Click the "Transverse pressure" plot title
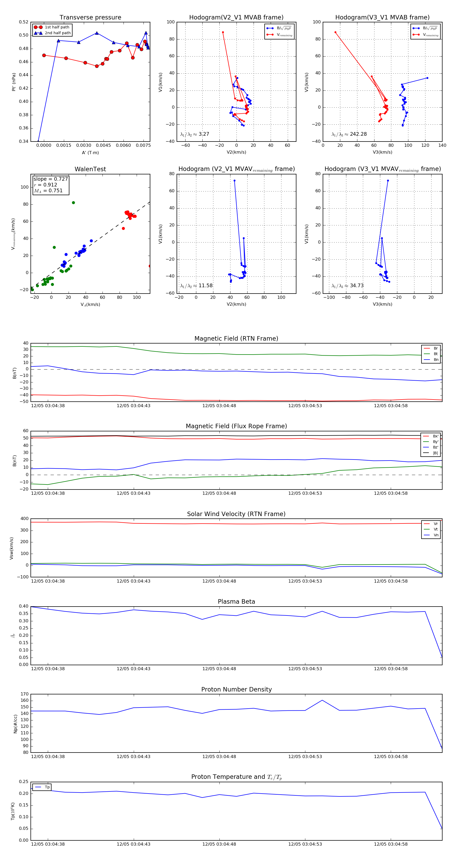The image size is (473, 868). [x=90, y=18]
